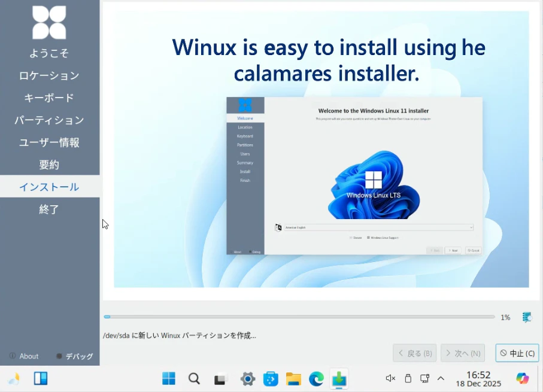Launch the Edge browser from the taskbar

pos(316,379)
